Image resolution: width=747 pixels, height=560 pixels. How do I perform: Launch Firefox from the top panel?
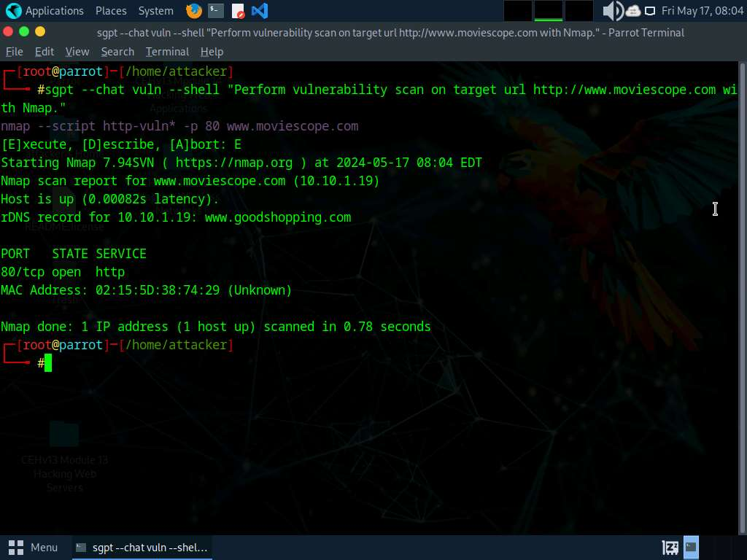pos(194,11)
